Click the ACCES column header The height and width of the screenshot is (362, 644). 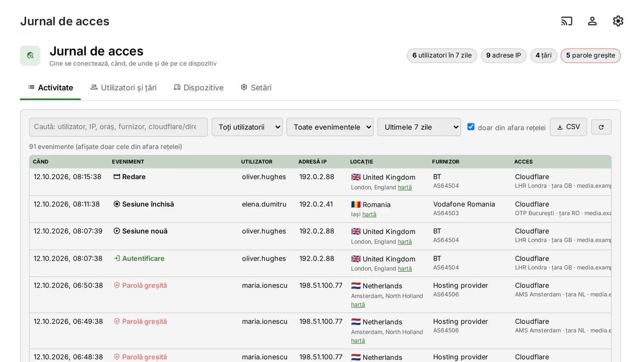[x=523, y=162]
